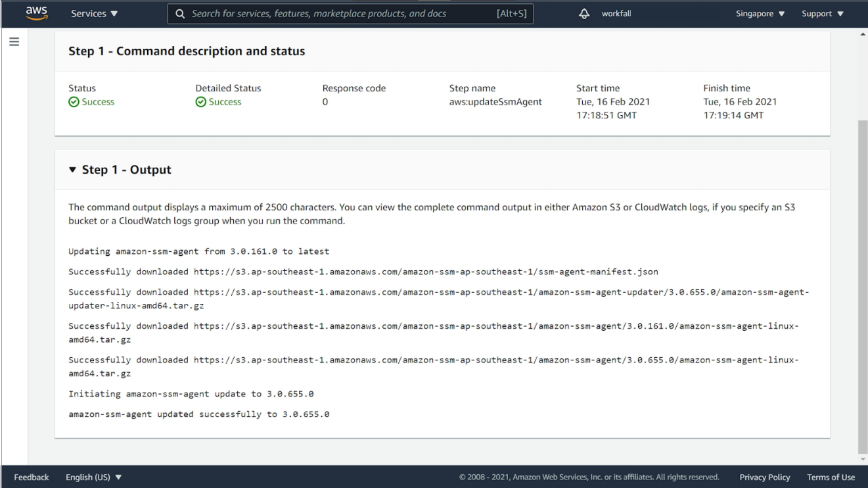
Task: Focus the AWS services search field
Action: (342, 14)
